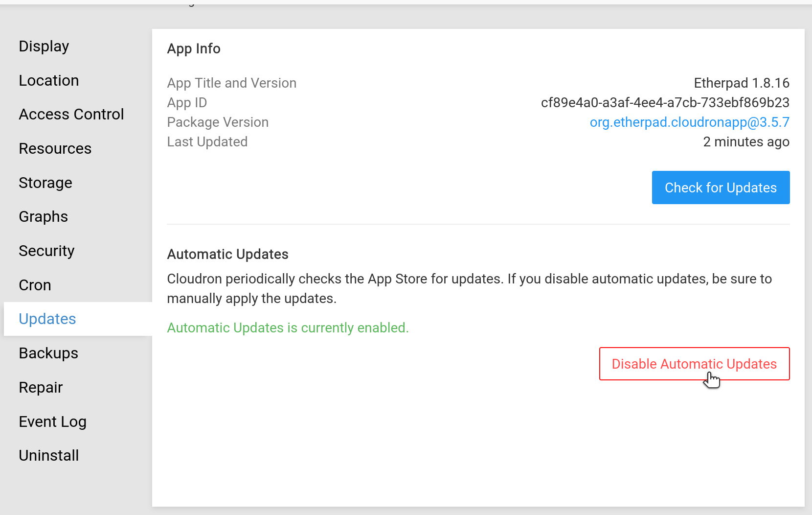Image resolution: width=812 pixels, height=515 pixels.
Task: Open the Uninstall section
Action: [49, 455]
